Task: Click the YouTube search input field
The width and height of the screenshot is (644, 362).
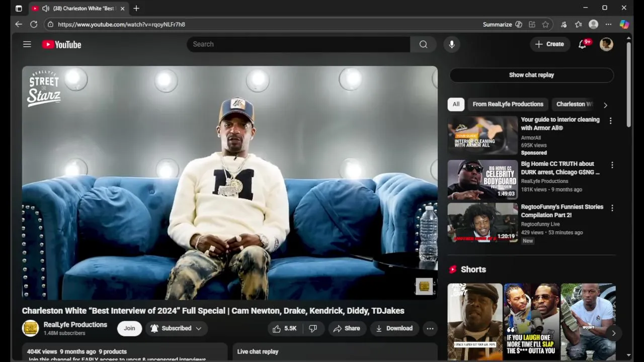Action: 298,44
